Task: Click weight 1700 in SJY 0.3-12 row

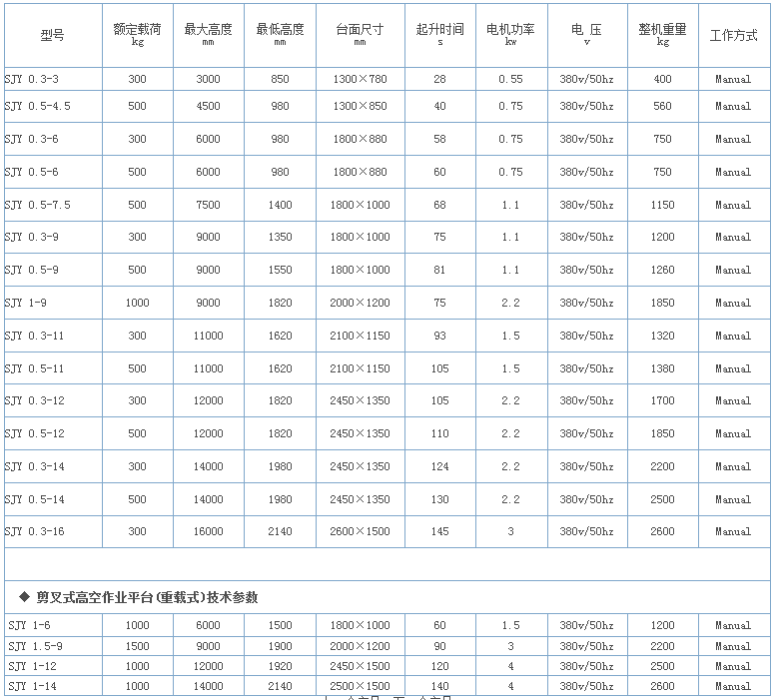Action: pyautogui.click(x=662, y=400)
